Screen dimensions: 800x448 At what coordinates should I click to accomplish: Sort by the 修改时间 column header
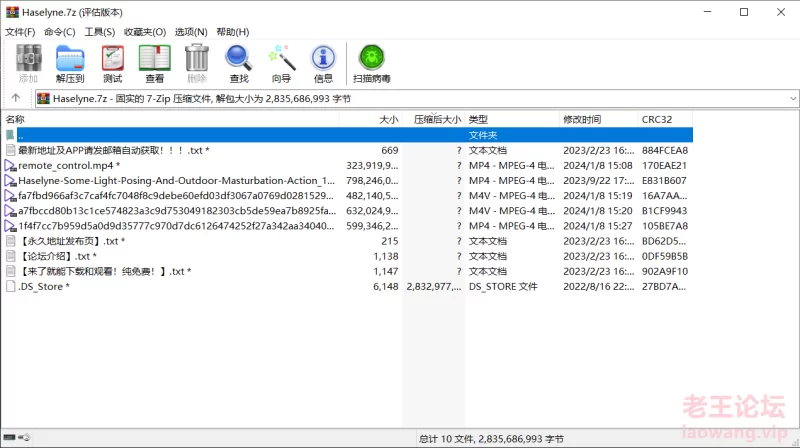click(598, 119)
